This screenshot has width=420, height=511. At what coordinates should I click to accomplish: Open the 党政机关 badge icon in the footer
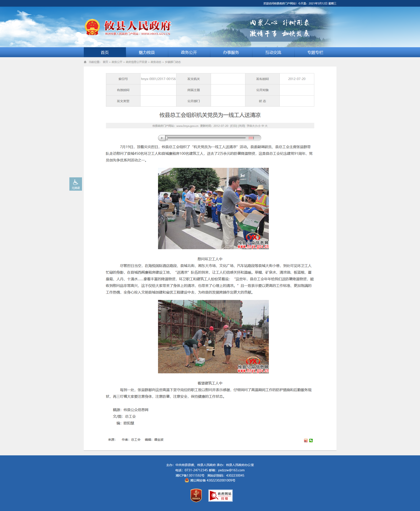(196, 495)
